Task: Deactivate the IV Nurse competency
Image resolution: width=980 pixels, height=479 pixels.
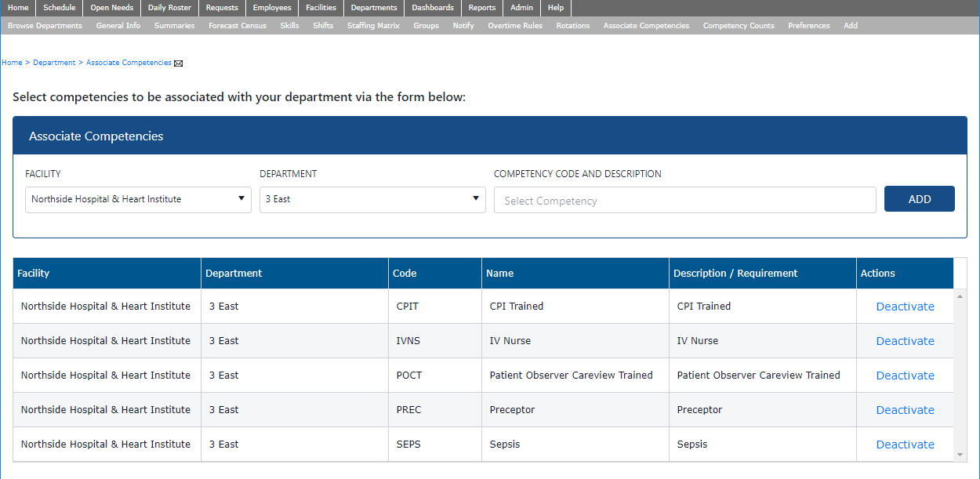Action: point(905,341)
